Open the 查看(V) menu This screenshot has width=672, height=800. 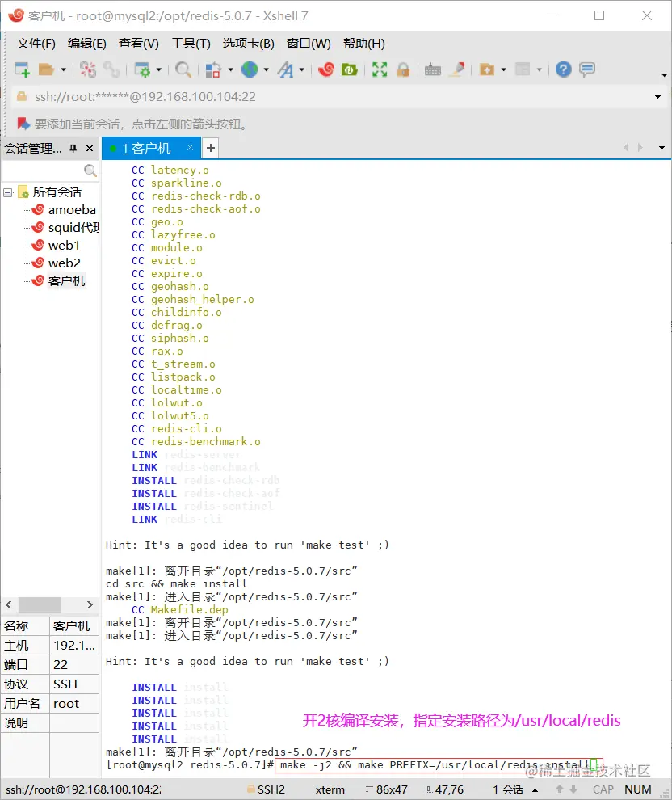pos(138,44)
